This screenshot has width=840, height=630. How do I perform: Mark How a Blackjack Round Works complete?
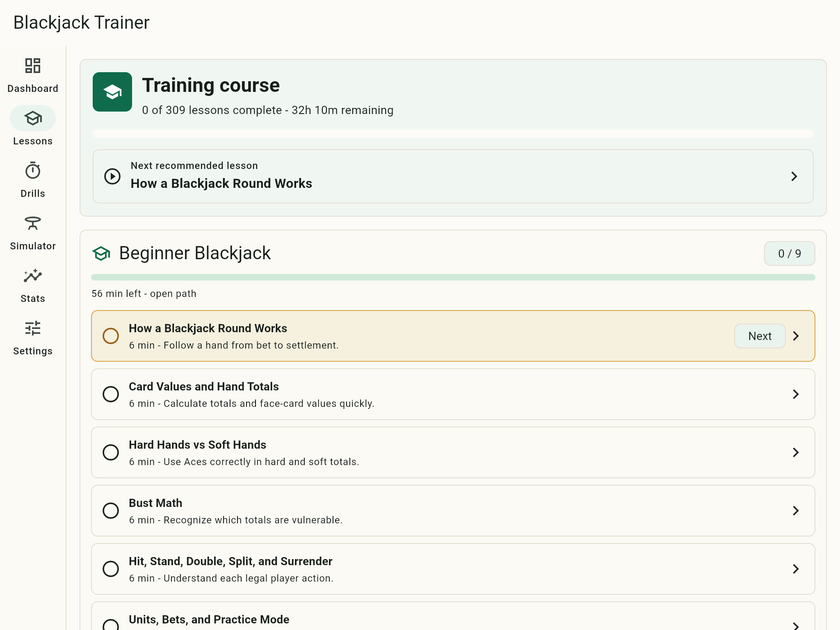111,336
